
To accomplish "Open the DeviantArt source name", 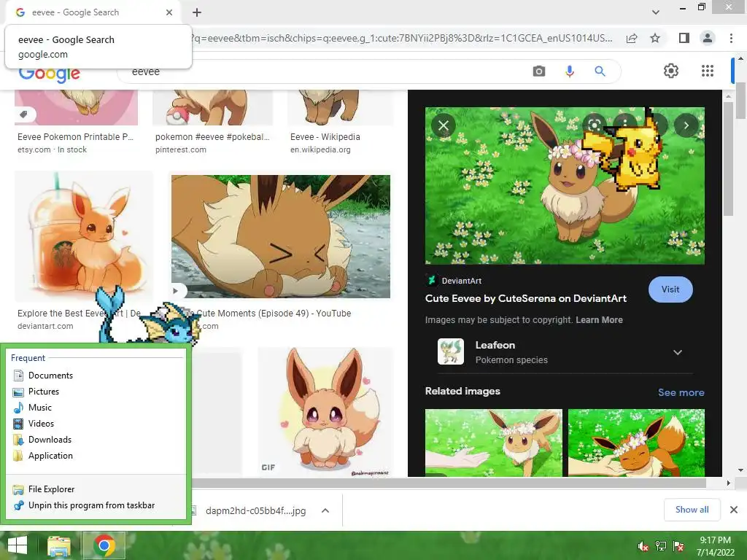I will (461, 281).
